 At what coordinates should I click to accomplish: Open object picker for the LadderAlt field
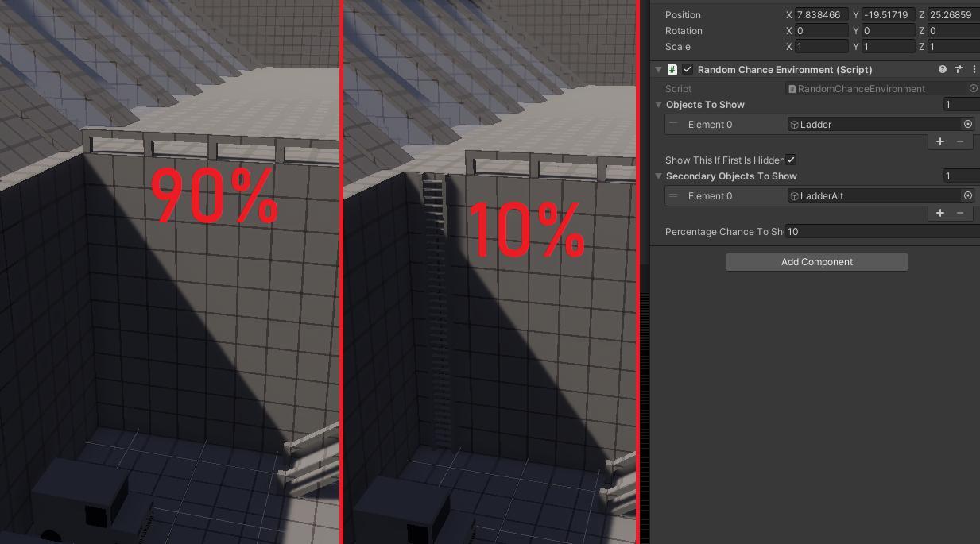point(967,196)
